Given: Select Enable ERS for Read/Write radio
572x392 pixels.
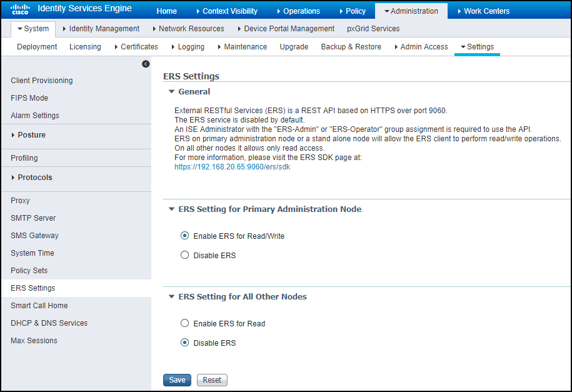Looking at the screenshot, I should pos(185,236).
